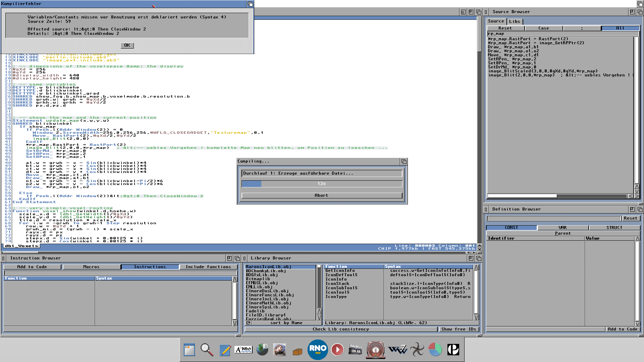Open the pie chart dock icon
This screenshot has height=362, width=644.
tap(435, 350)
